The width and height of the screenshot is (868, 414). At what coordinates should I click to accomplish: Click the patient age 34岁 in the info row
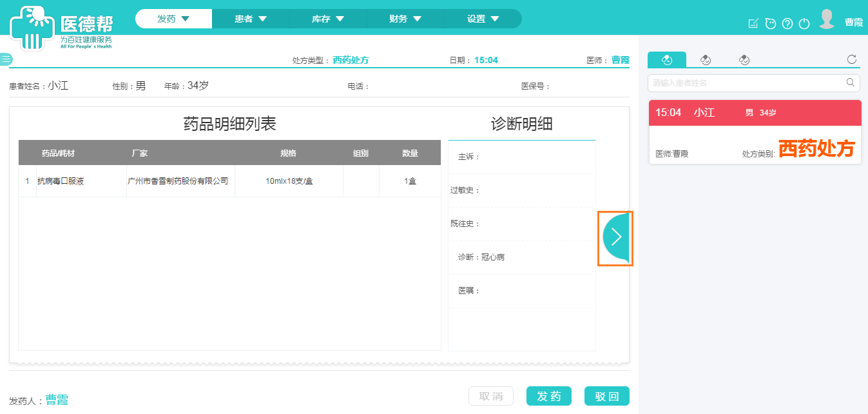click(x=198, y=86)
